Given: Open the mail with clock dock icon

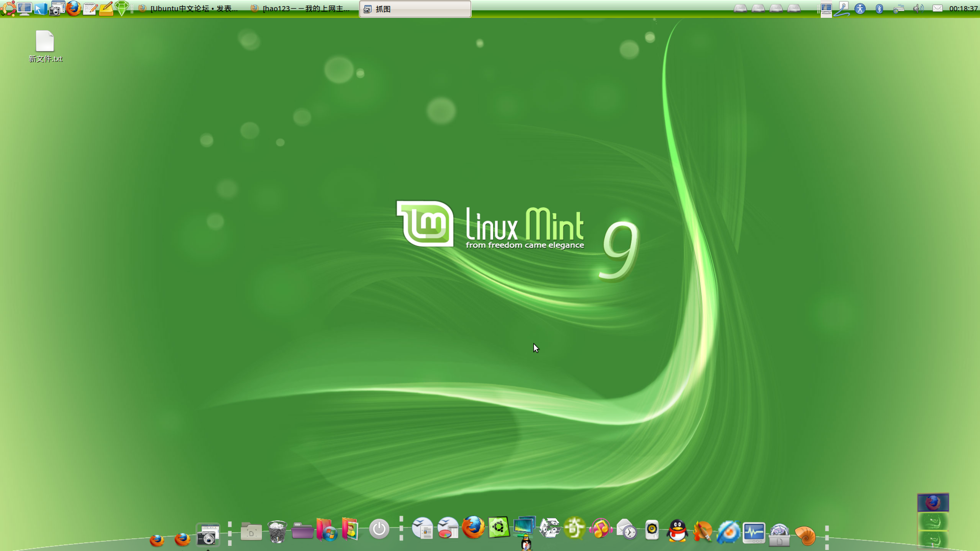Looking at the screenshot, I should point(626,529).
